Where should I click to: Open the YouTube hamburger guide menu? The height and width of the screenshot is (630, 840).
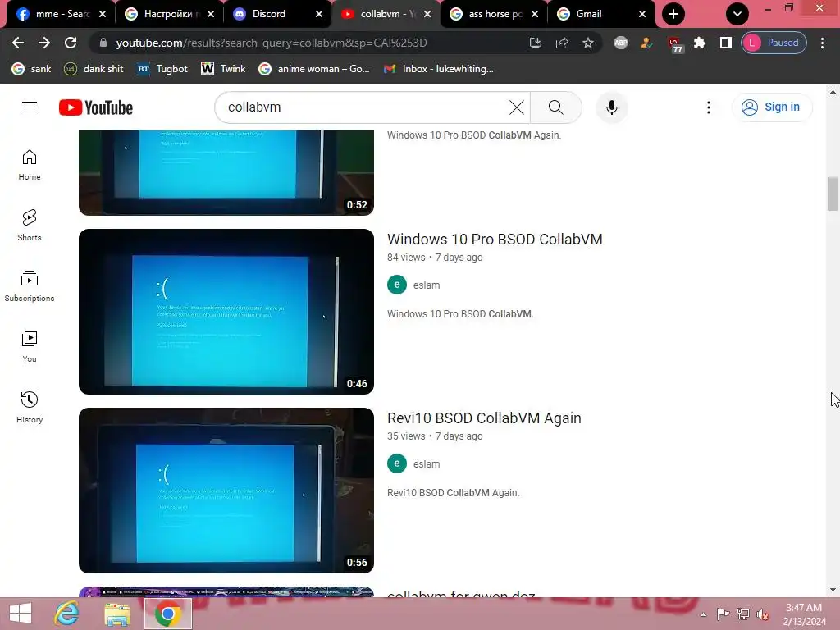[x=30, y=107]
